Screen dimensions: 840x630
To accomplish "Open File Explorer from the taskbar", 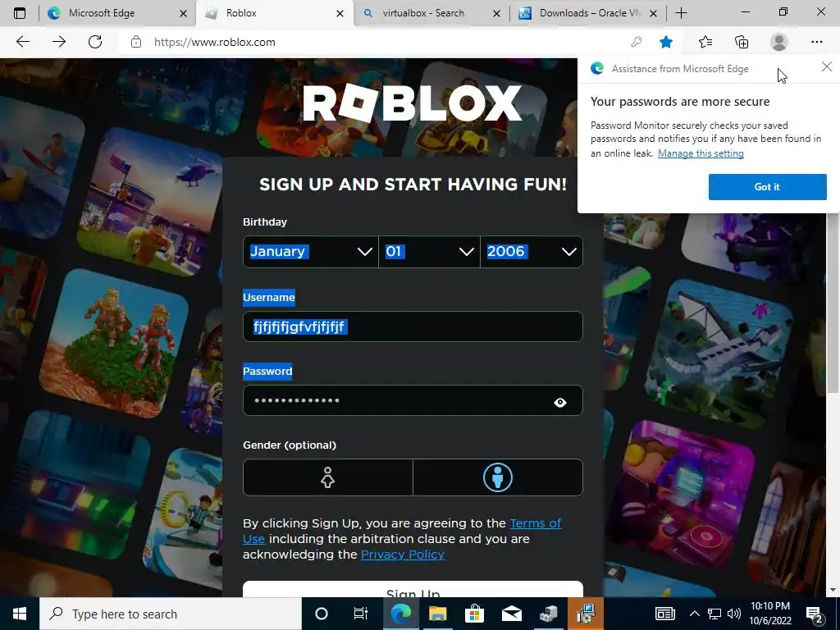I will click(437, 614).
